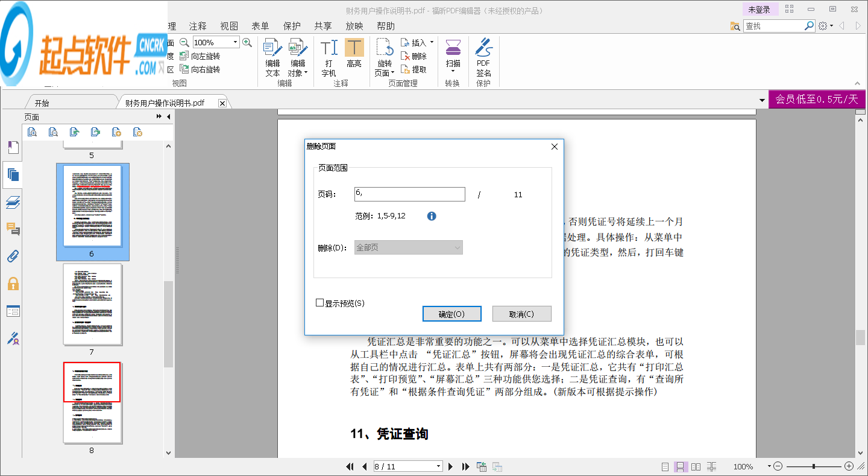This screenshot has height=476, width=868.
Task: Open the zoom percentage dropdown in ribbon
Action: (235, 42)
